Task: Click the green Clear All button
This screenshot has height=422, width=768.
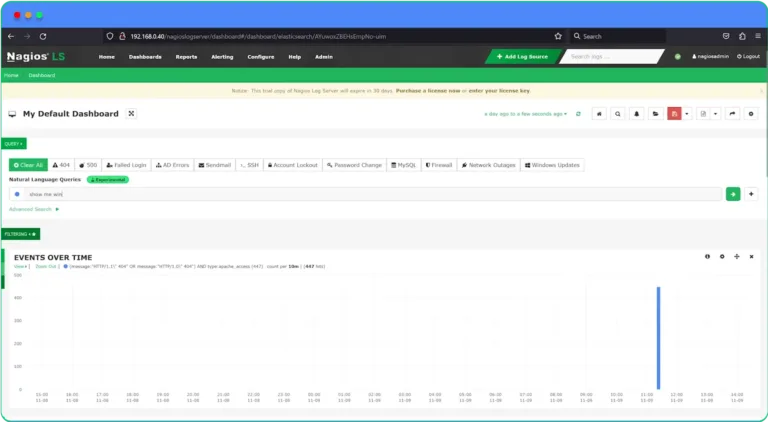Action: 28,165
